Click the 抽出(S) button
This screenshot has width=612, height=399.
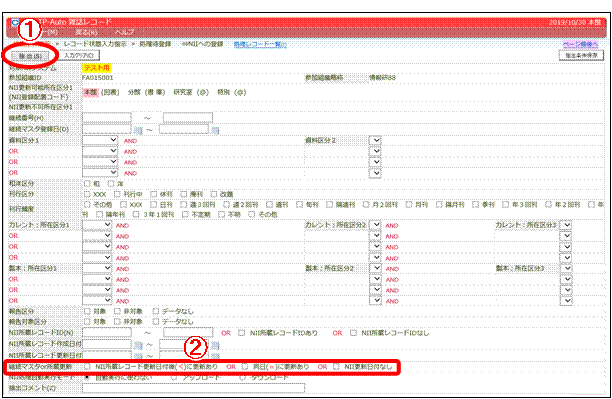30,56
